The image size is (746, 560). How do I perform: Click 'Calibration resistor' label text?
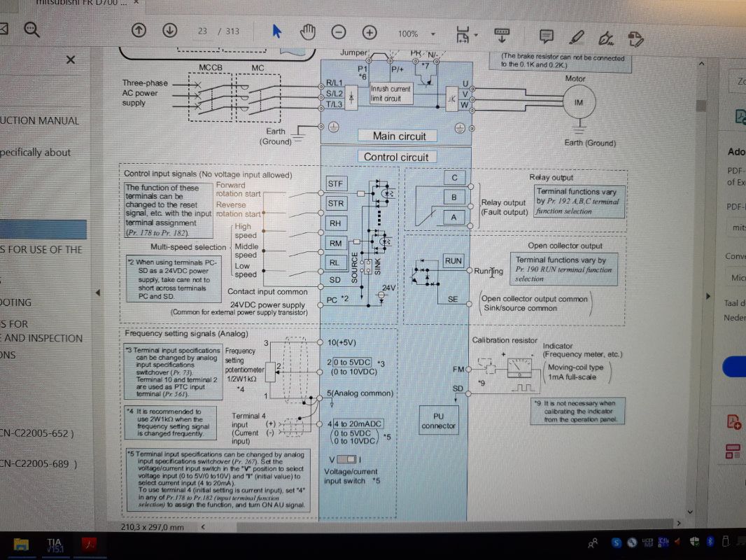tap(505, 340)
